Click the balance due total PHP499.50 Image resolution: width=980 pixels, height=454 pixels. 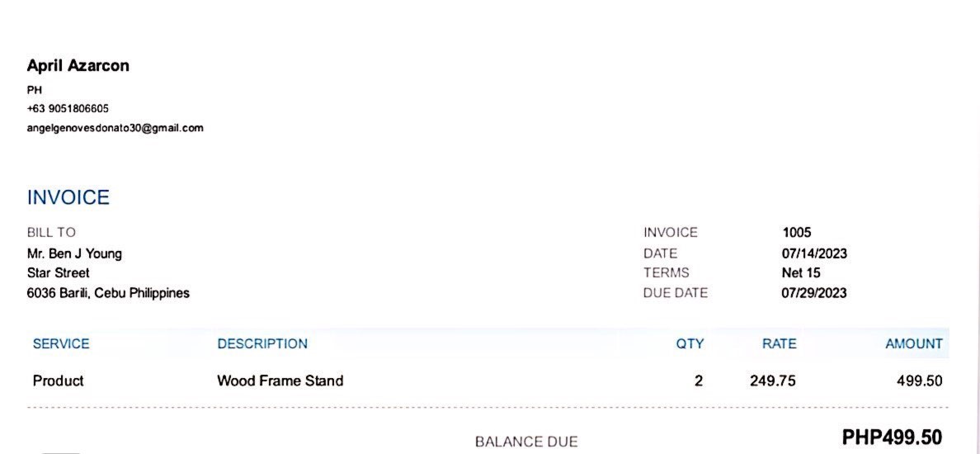click(x=891, y=437)
